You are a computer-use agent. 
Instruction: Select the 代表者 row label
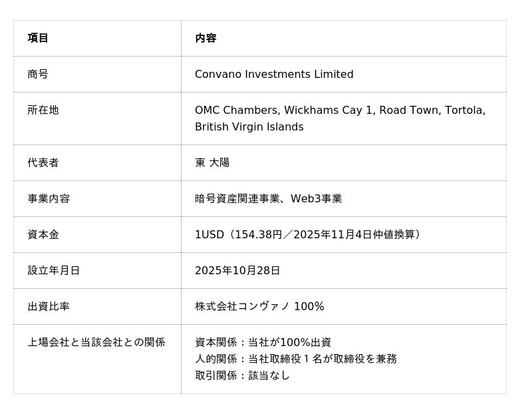[x=43, y=162]
